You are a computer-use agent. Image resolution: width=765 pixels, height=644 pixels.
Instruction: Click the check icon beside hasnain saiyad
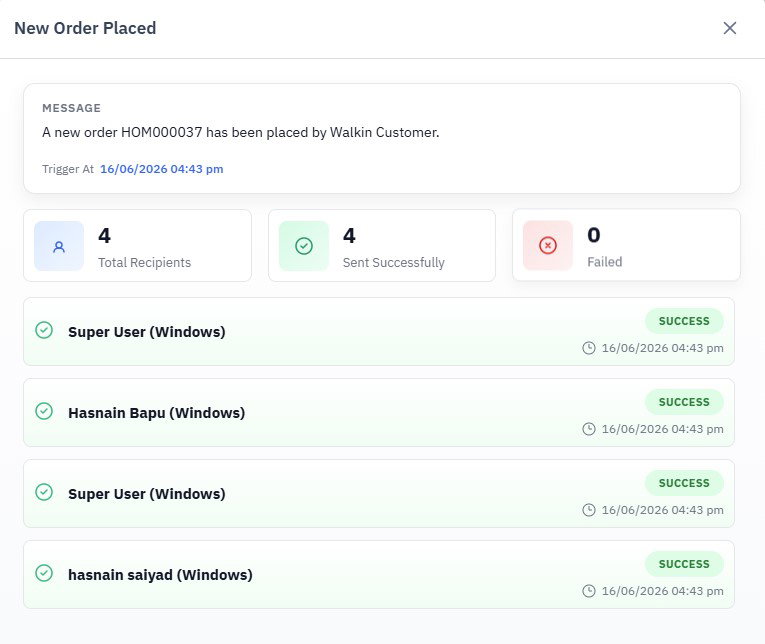click(44, 573)
